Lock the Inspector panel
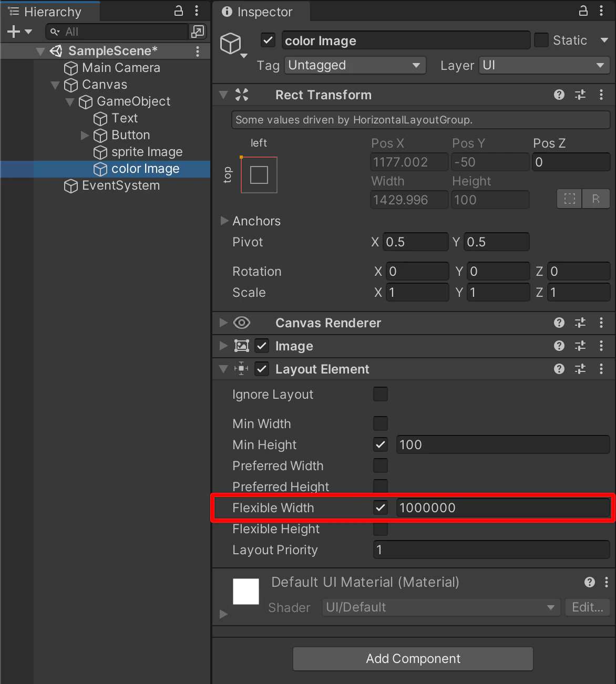The height and width of the screenshot is (684, 616). (583, 11)
